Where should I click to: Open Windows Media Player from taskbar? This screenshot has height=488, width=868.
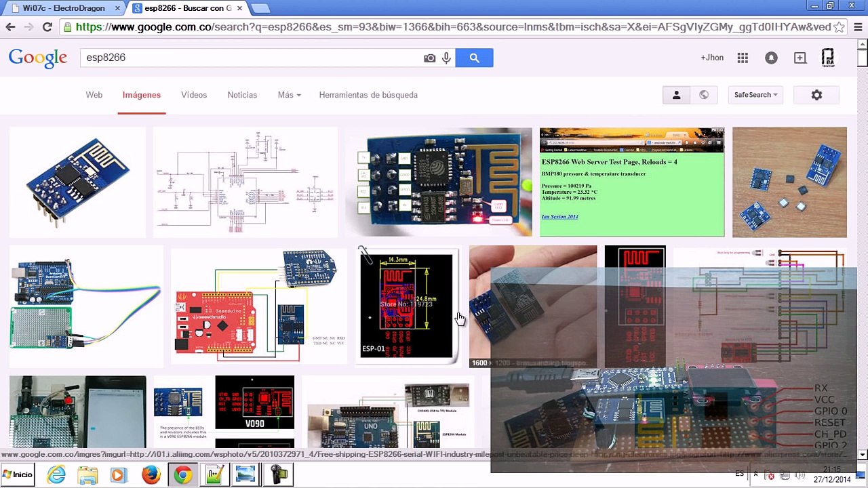[119, 474]
